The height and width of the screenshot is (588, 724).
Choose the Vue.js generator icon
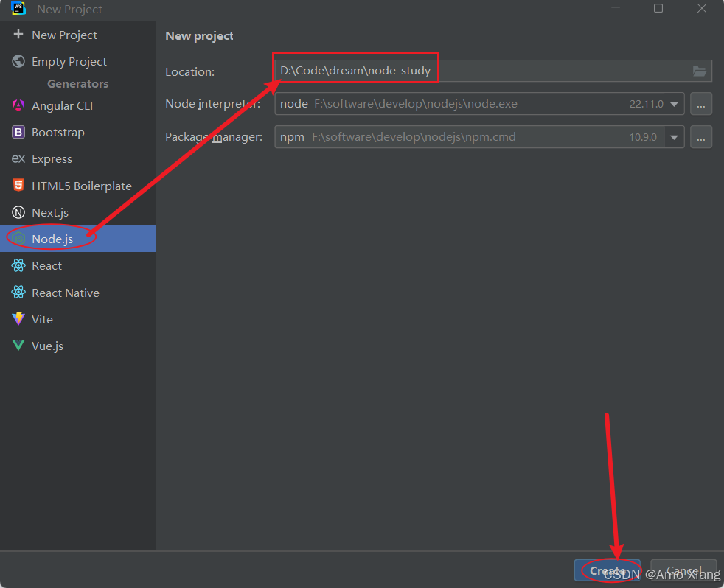pos(18,346)
